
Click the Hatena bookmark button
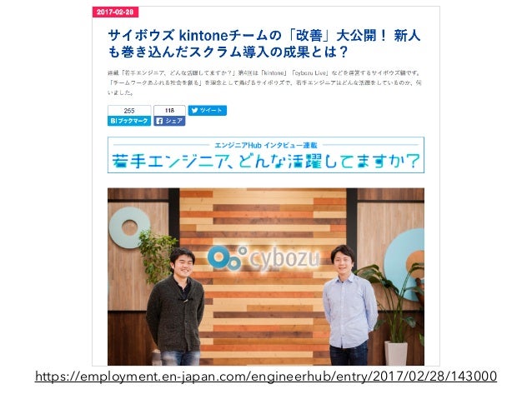coord(129,121)
